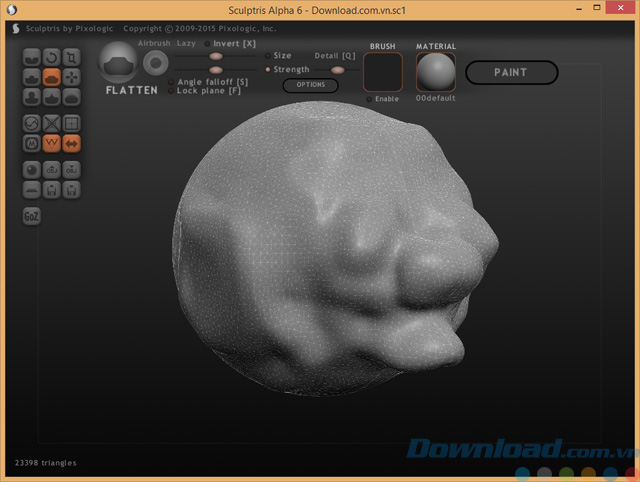Click the Subdivide all grid icon
The image size is (640, 482).
click(x=71, y=123)
